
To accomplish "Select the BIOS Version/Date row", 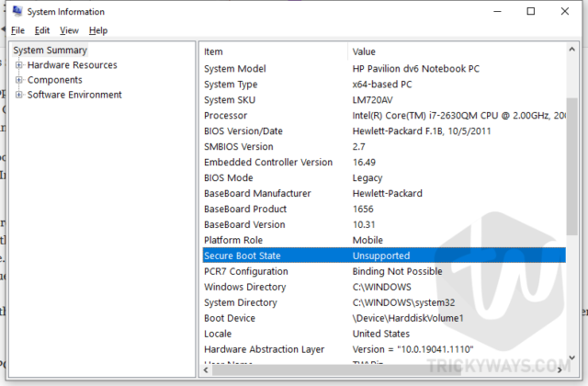I will pos(384,131).
